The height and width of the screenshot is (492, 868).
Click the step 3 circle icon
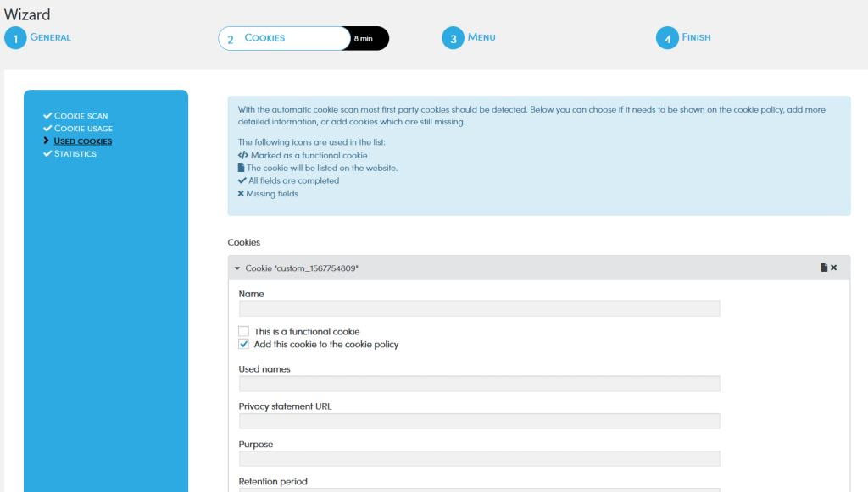[453, 38]
